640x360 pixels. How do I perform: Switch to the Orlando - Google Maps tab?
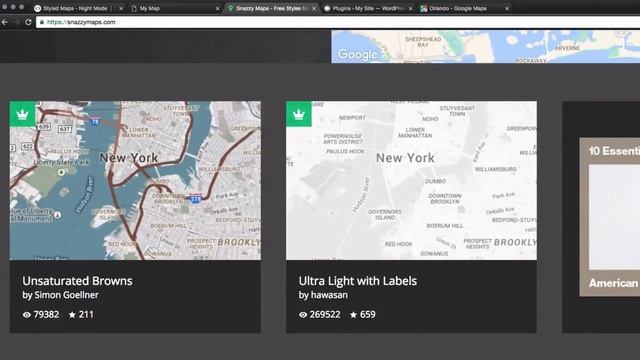point(465,8)
